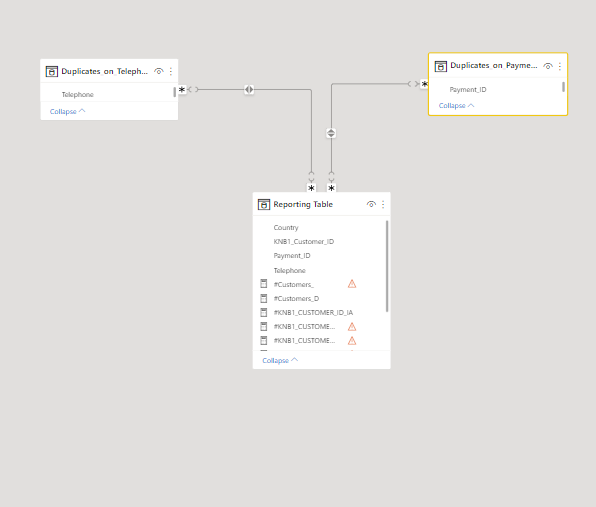Click the Duplicates_on_Payment table icon
The width and height of the screenshot is (596, 507).
coord(441,66)
